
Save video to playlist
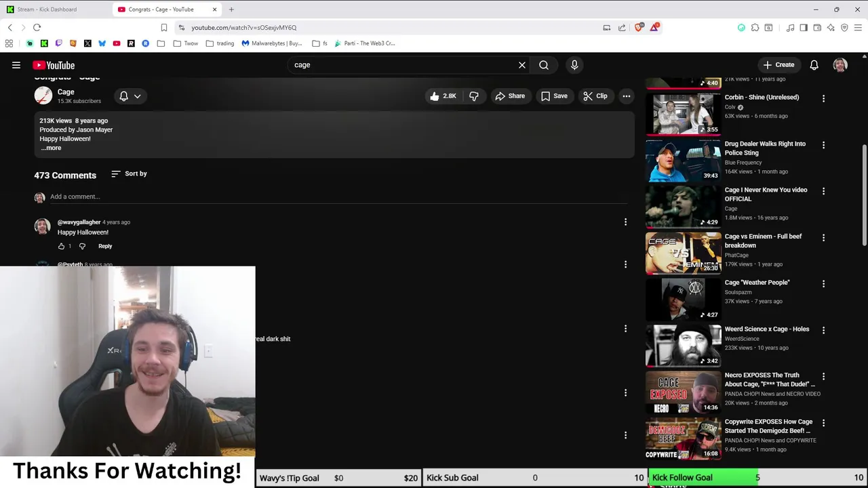point(554,96)
